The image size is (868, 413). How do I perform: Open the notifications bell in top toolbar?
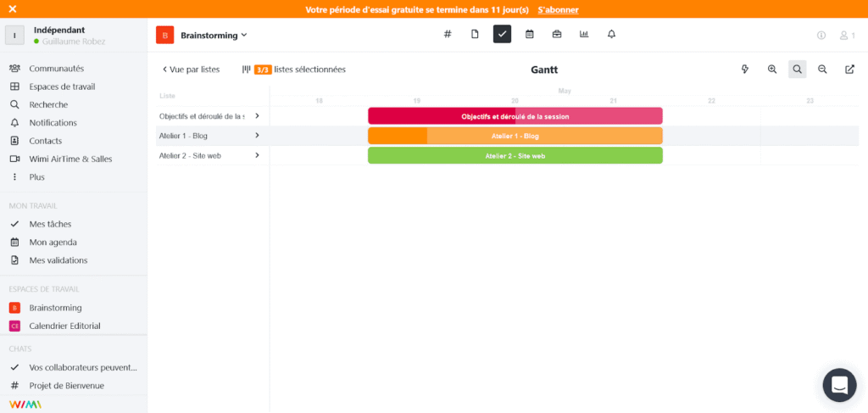pyautogui.click(x=611, y=34)
